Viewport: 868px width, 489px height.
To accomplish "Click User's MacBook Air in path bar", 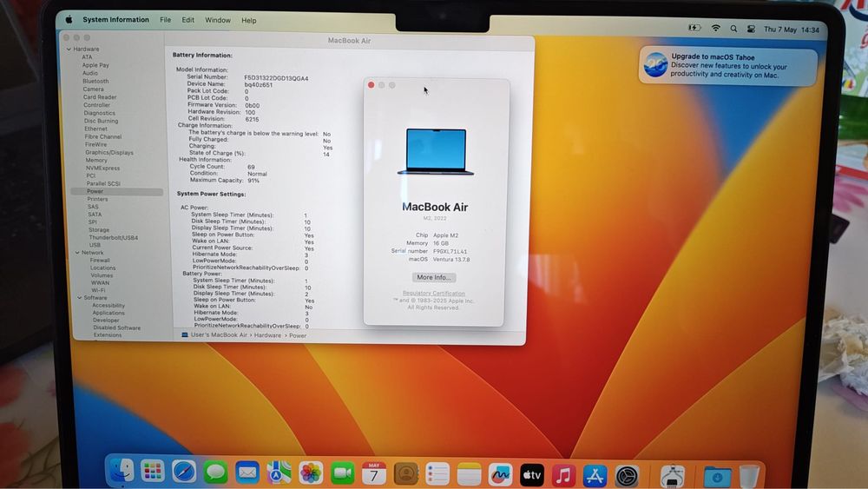I will tap(219, 335).
